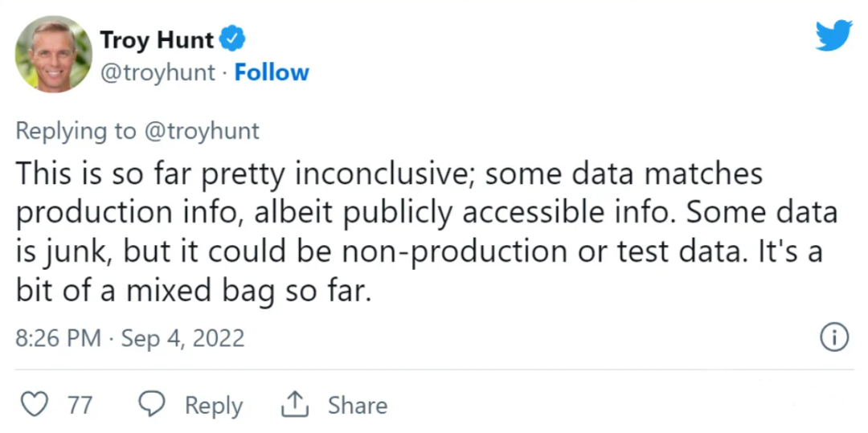View Troy Hunt's profile photo

pyautogui.click(x=54, y=54)
